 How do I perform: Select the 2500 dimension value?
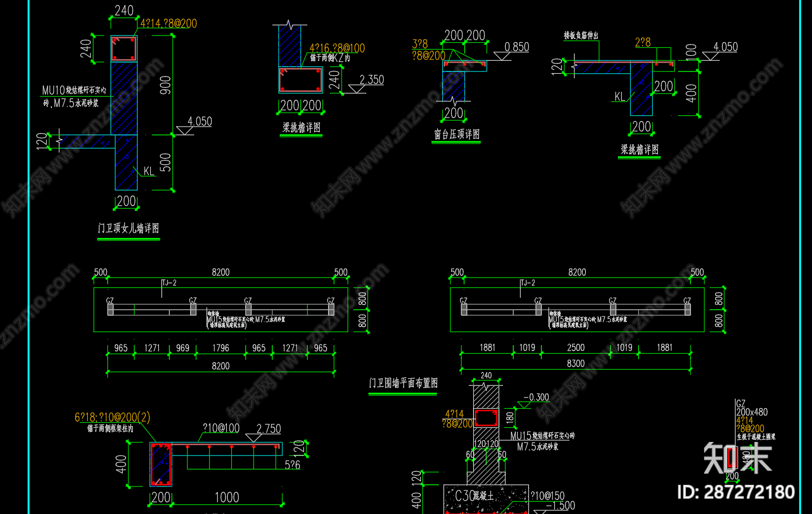point(576,348)
